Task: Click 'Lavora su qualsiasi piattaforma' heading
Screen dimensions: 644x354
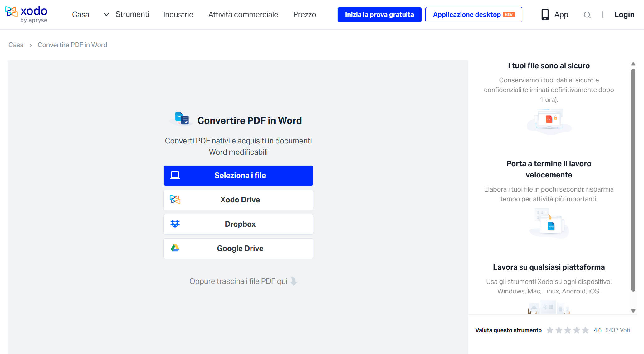Action: [x=549, y=267]
